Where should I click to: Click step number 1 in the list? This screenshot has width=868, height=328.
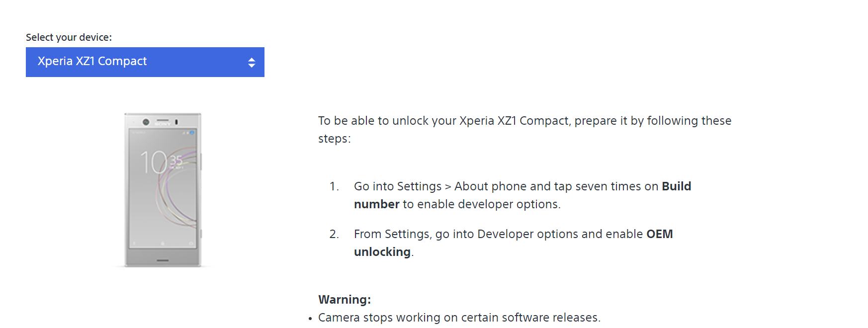pos(334,186)
